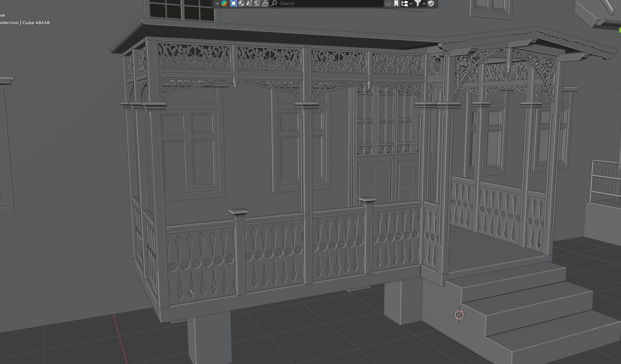
Task: Toggle the shaded sphere filter icon
Action: pyautogui.click(x=241, y=3)
